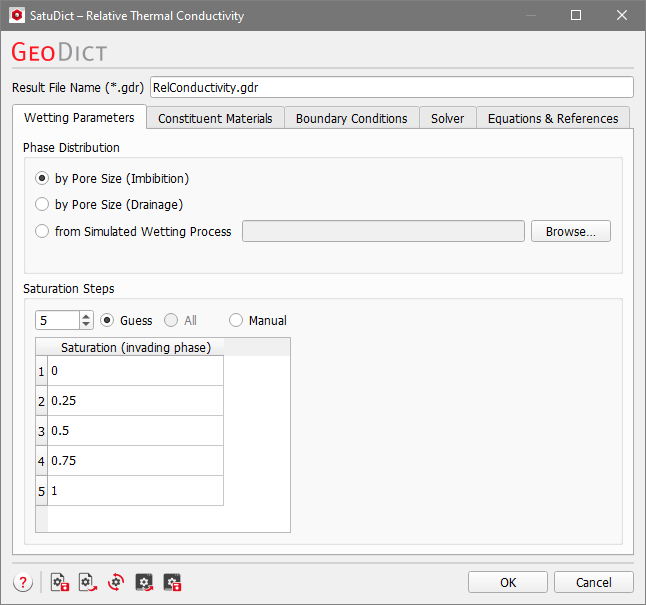Click the simulated wetting process path field
The width and height of the screenshot is (646, 605).
(383, 231)
